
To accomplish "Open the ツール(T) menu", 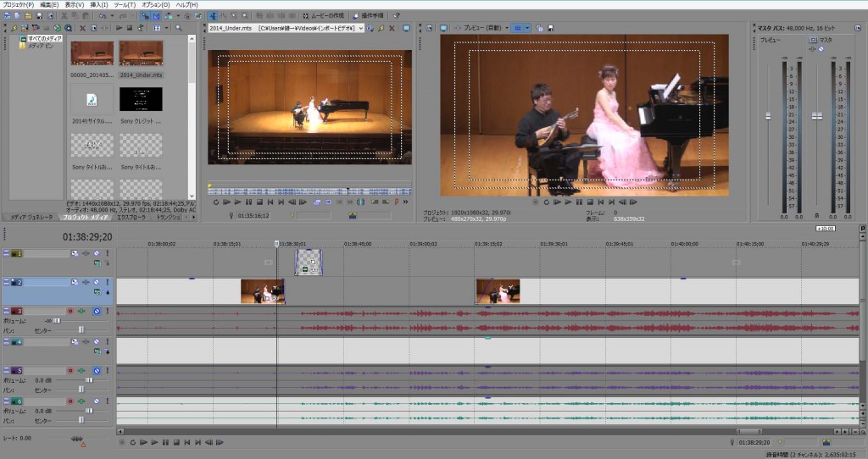I will 125,4.
